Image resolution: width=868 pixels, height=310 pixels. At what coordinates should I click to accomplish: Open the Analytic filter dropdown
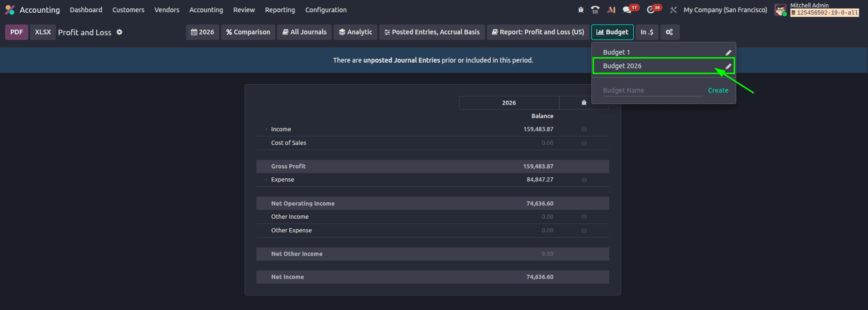(x=355, y=32)
